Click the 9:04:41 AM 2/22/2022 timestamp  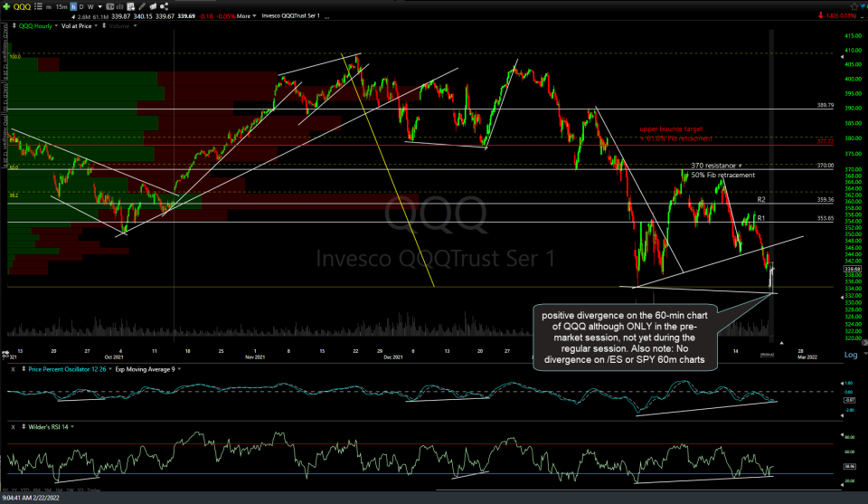click(31, 498)
